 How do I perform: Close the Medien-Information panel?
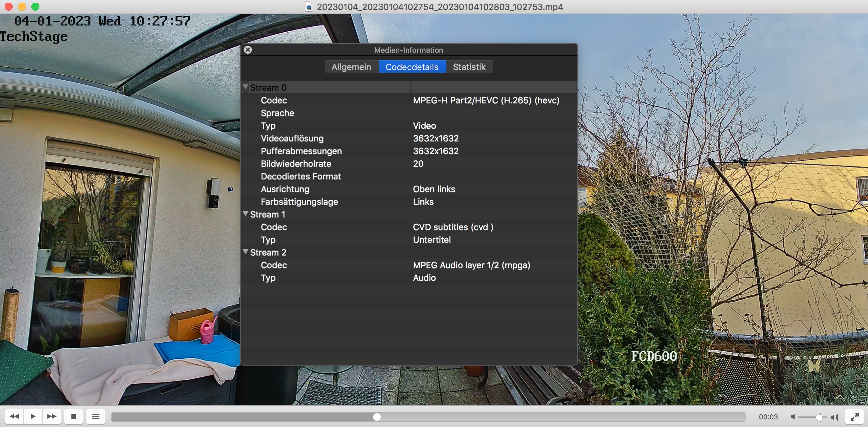click(248, 50)
